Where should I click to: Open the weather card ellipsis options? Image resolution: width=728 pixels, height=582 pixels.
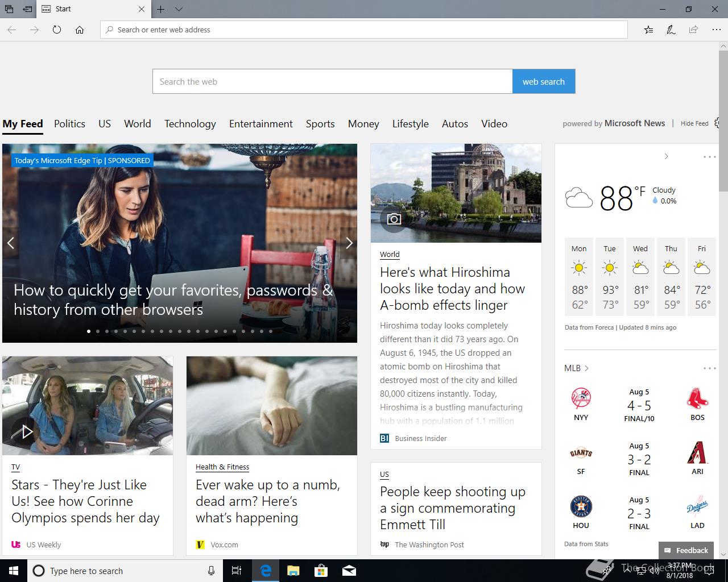tap(710, 157)
